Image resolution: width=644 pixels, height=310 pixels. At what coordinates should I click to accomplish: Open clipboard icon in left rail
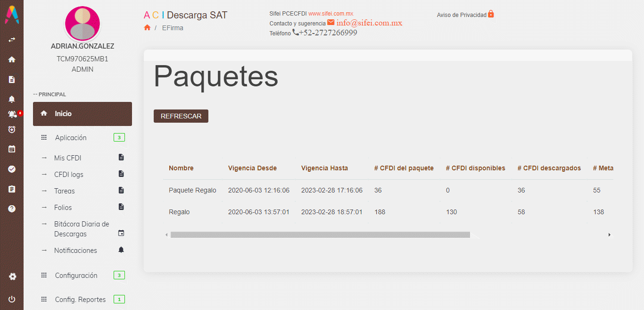coord(12,189)
